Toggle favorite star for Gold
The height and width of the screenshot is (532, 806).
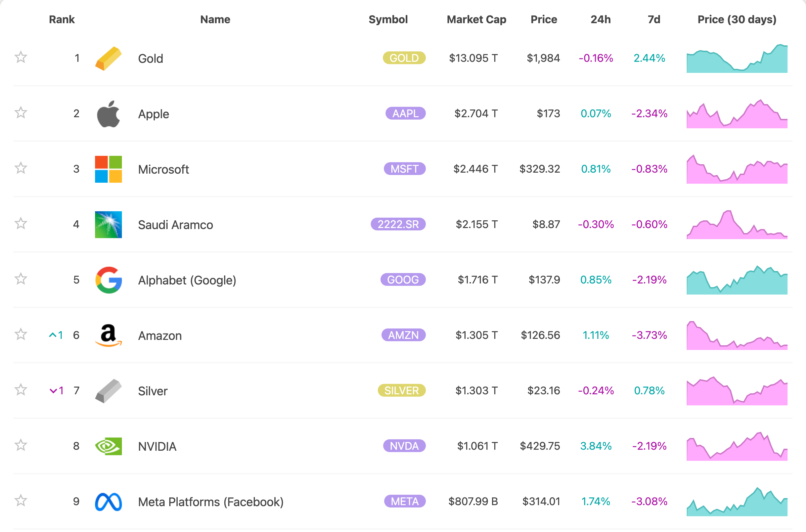click(x=21, y=57)
